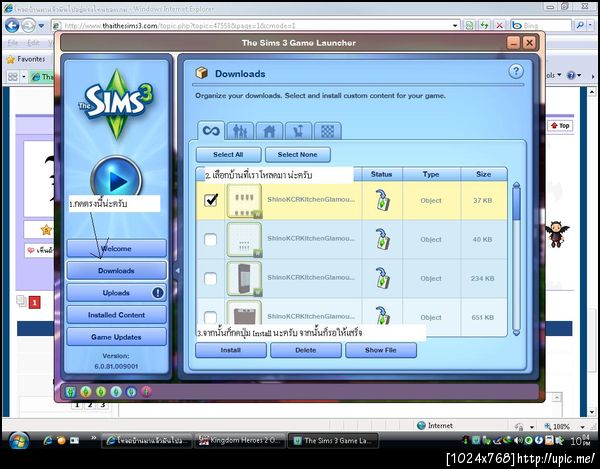600x469 pixels.
Task: Switch to the Patterns checkerboard tab
Action: (328, 132)
